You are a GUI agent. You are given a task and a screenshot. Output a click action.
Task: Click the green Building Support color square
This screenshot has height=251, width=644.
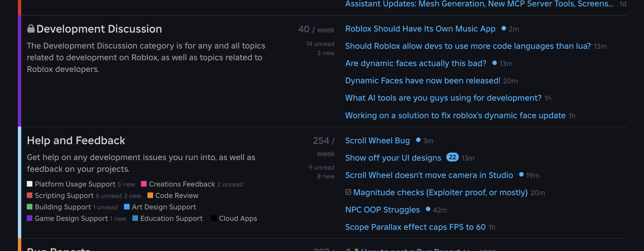pos(30,207)
